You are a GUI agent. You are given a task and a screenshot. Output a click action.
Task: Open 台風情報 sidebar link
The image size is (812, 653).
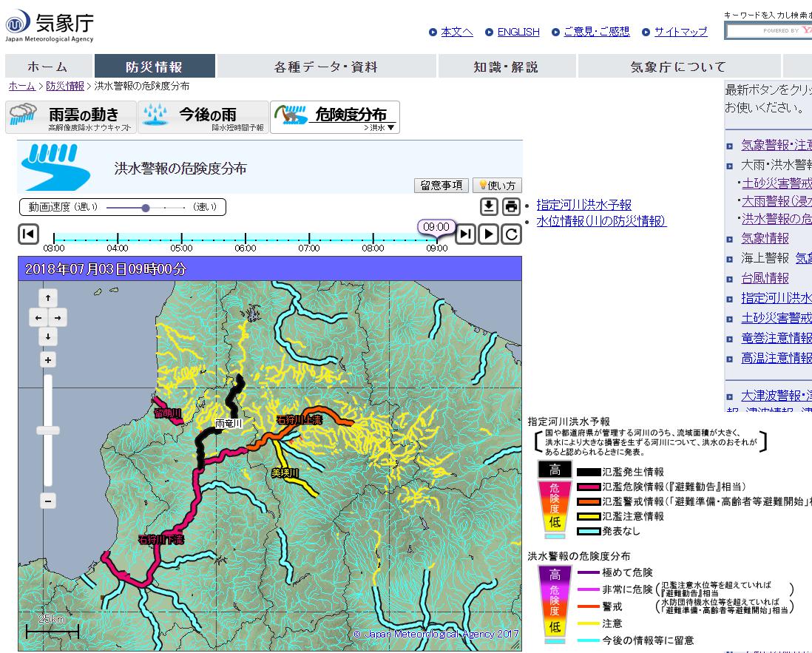[765, 278]
